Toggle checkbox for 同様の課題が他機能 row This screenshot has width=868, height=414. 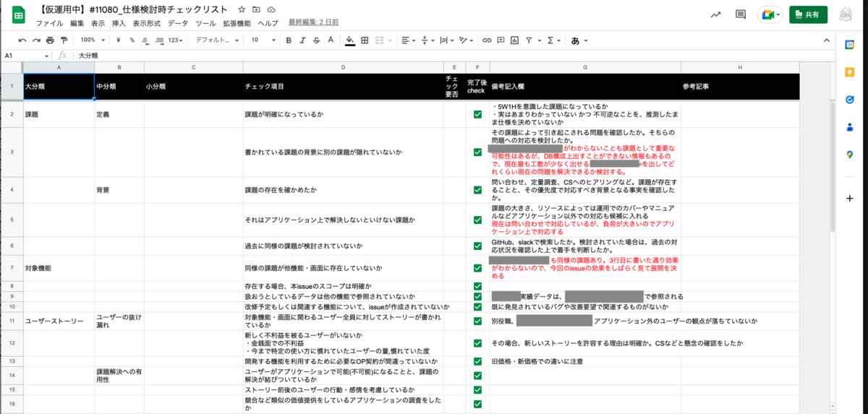[x=477, y=267]
